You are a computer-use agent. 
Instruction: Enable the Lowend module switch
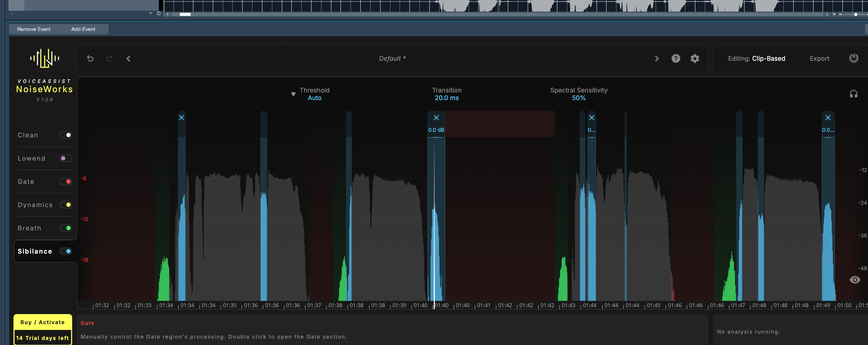pyautogui.click(x=66, y=158)
